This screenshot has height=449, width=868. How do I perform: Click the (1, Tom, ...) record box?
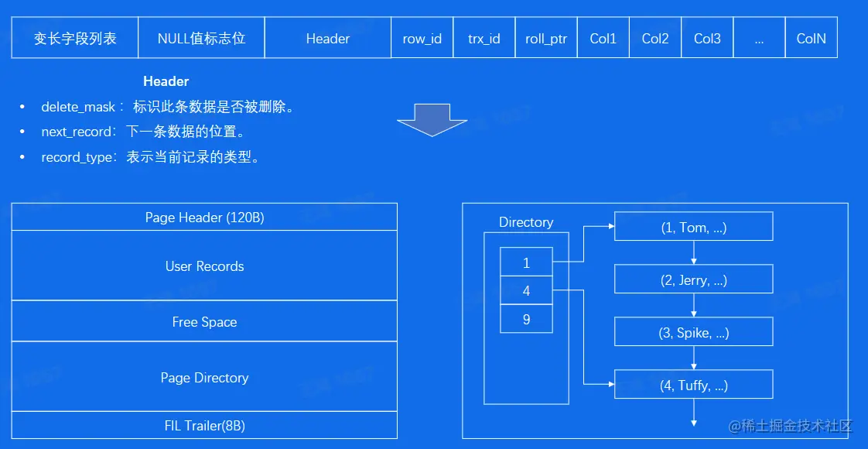tap(694, 227)
